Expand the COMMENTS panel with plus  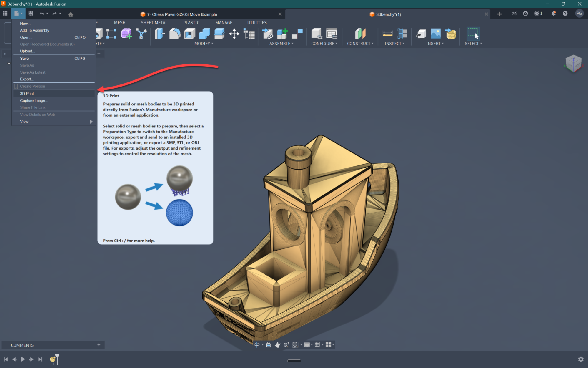pyautogui.click(x=99, y=345)
